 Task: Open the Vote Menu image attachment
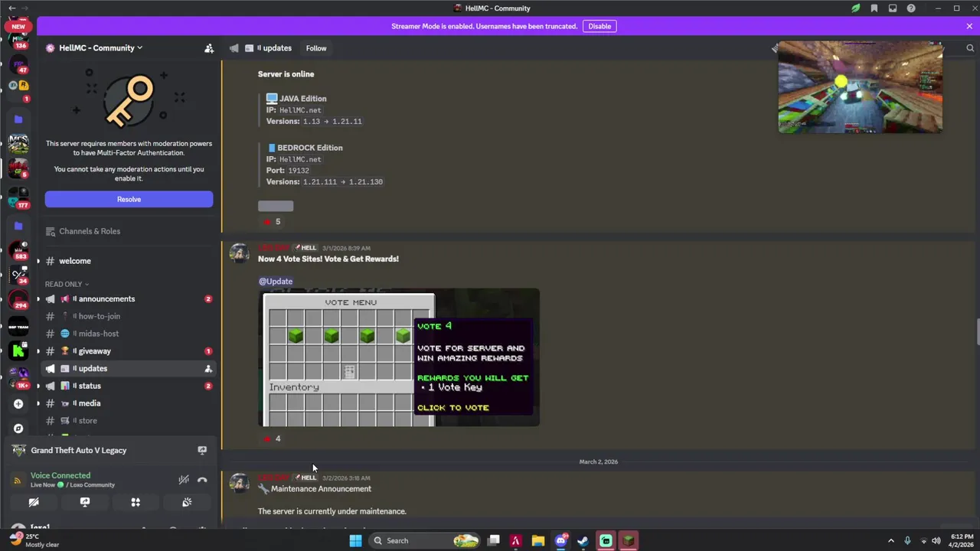pyautogui.click(x=399, y=357)
